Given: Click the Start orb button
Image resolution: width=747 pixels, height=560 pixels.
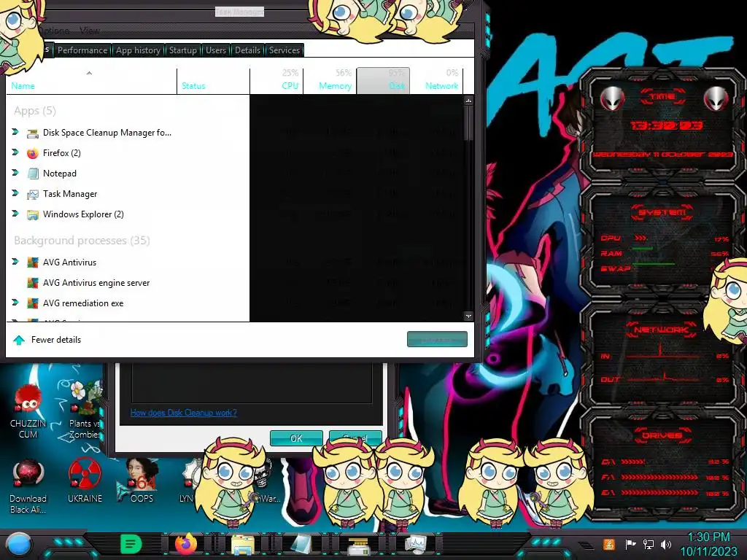Looking at the screenshot, I should [18, 545].
